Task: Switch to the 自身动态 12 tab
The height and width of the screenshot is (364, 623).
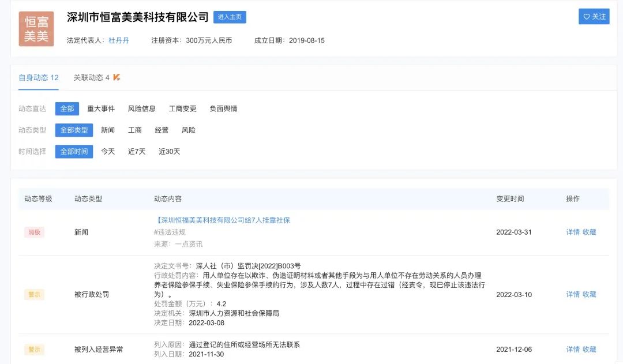Action: coord(39,77)
